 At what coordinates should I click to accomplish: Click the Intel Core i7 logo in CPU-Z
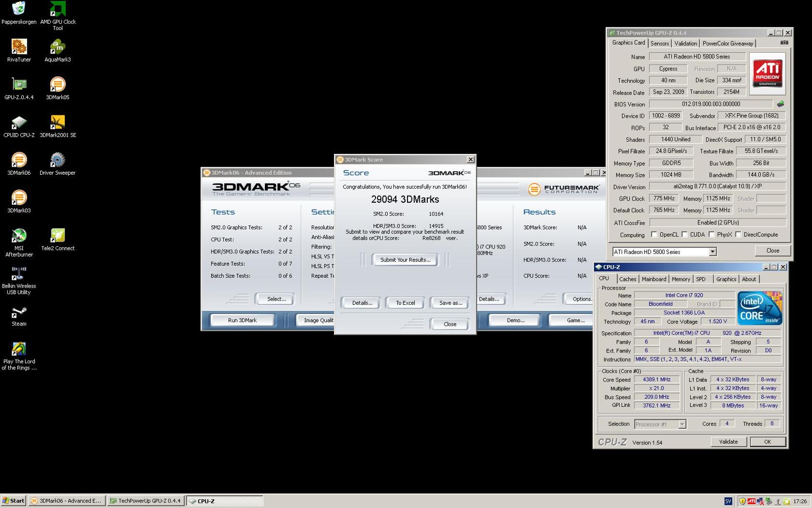pyautogui.click(x=760, y=308)
